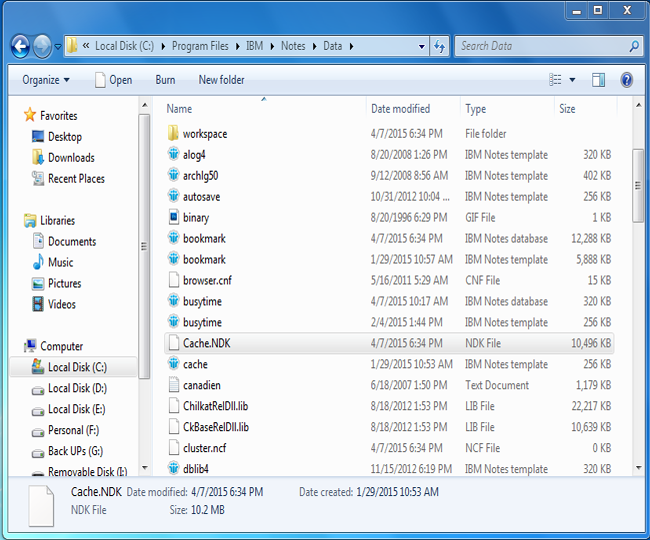Image resolution: width=650 pixels, height=540 pixels.
Task: Select the binary GIF file icon
Action: (x=173, y=218)
